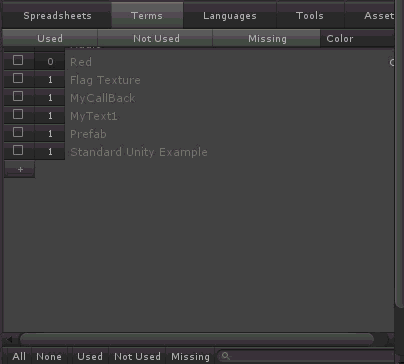Toggle checkbox for Red term
Image resolution: width=404 pixels, height=364 pixels.
pos(18,60)
